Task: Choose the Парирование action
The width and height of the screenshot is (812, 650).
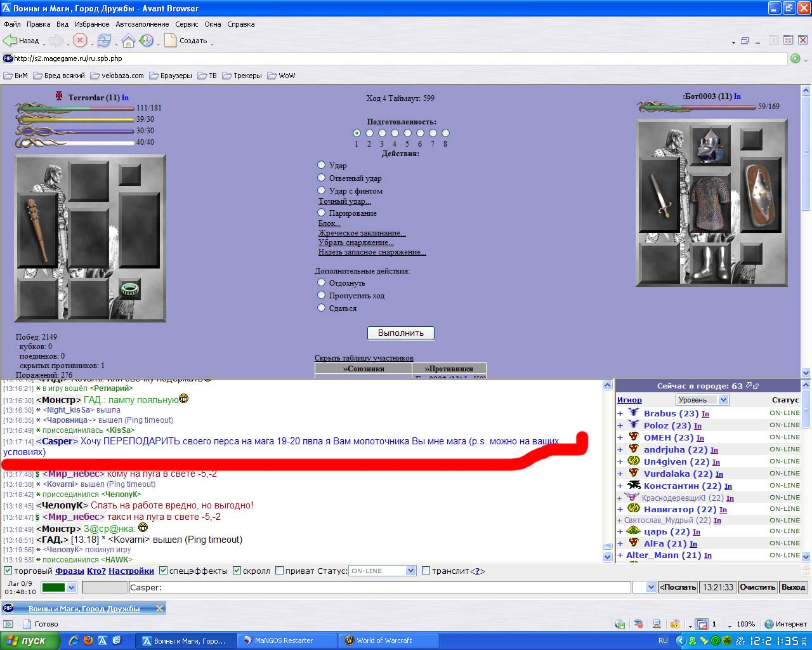Action: 322,213
